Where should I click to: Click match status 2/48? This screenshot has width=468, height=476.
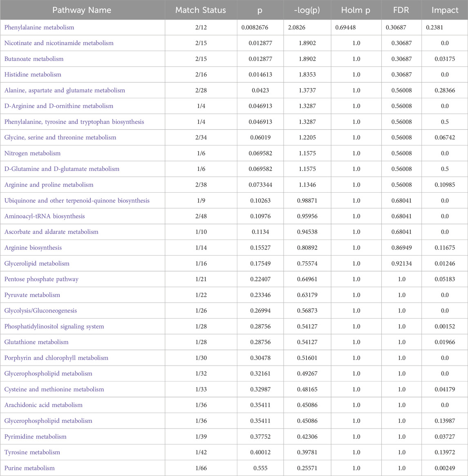click(201, 216)
